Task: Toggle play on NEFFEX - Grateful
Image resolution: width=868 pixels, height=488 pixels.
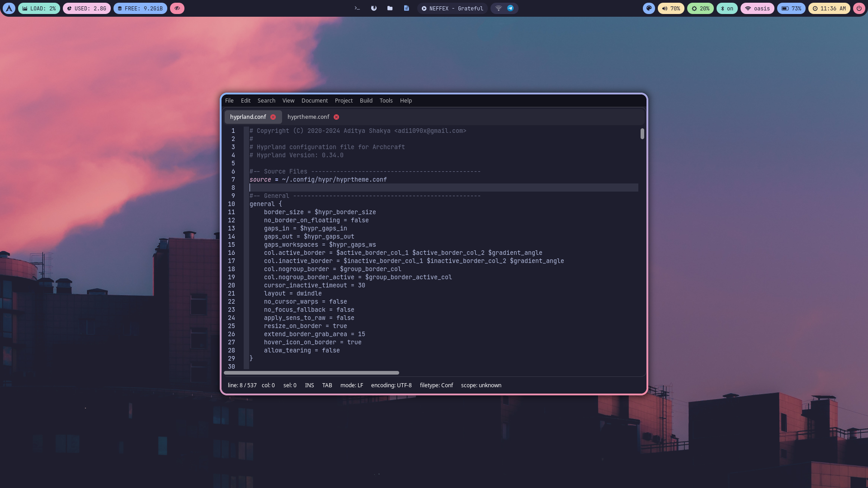Action: [424, 8]
